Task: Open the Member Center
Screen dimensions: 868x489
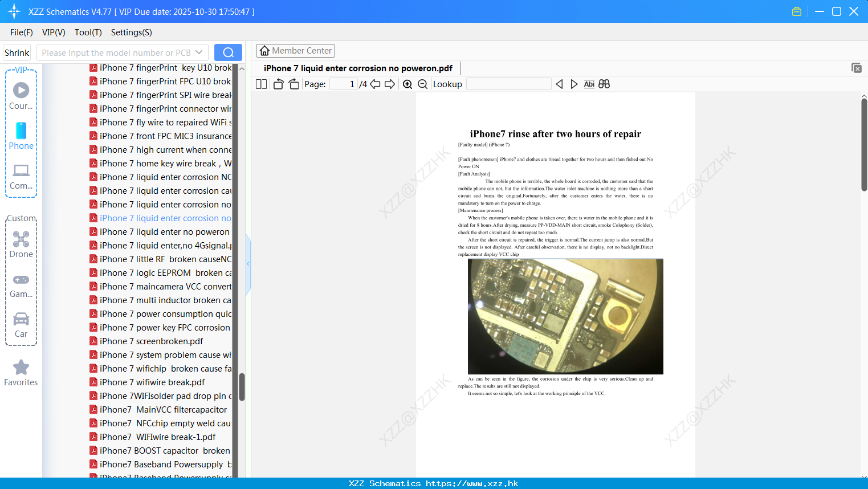Action: 295,51
